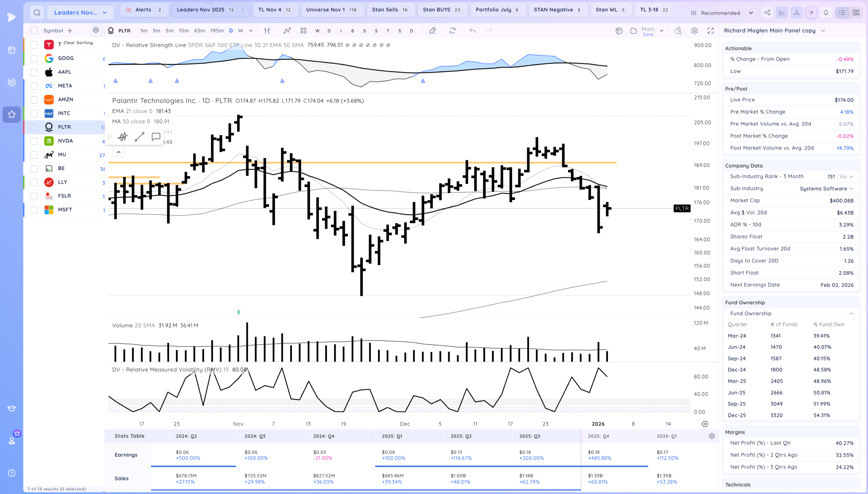Tick the checkbox next to GOOG
Viewport: 868px width, 494px height.
34,58
